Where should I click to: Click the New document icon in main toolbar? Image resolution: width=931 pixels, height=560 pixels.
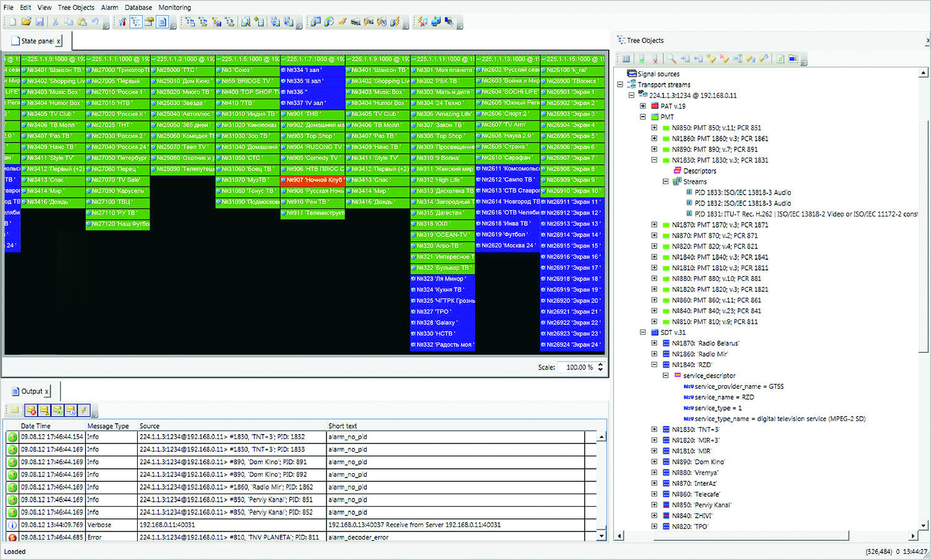12,22
